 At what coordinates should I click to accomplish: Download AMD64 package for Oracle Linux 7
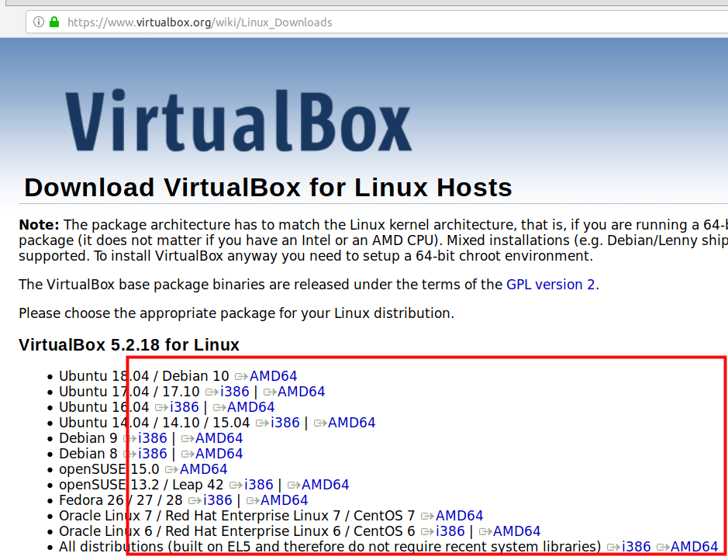point(459,516)
